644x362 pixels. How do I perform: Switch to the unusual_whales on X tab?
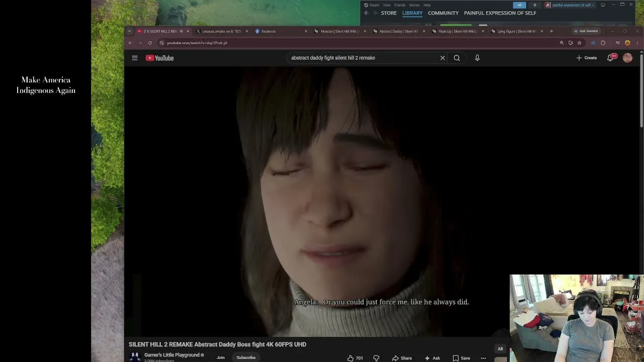click(x=222, y=31)
